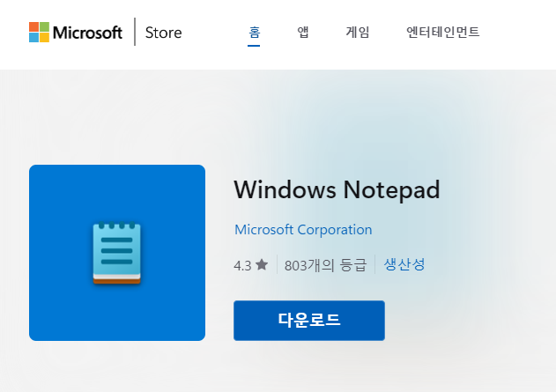
Task: Open Microsoft Corporation publisher link
Action: (x=303, y=230)
